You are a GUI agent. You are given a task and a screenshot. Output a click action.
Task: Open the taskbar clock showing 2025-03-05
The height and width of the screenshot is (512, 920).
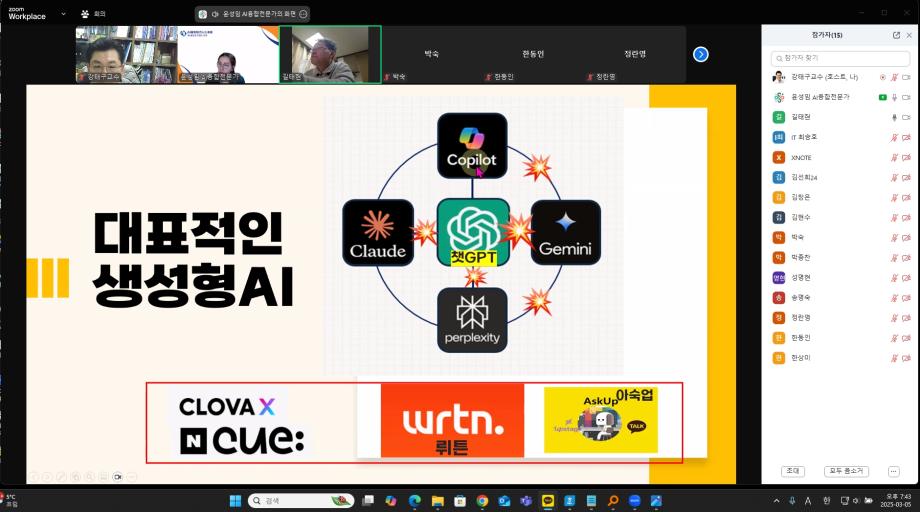tap(898, 501)
